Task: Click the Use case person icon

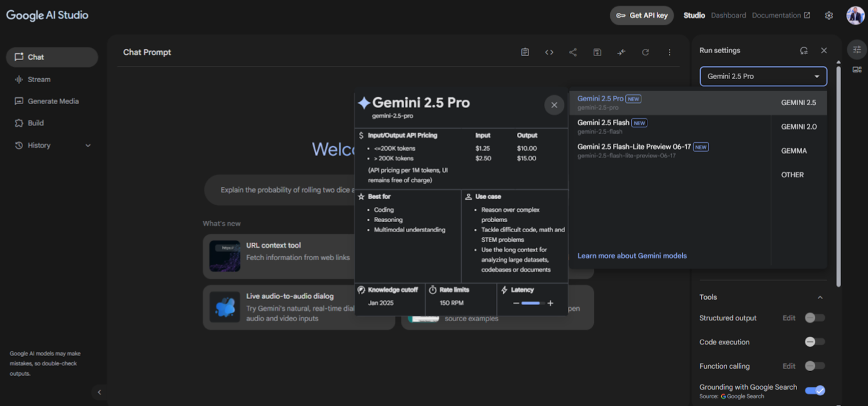Action: pyautogui.click(x=468, y=197)
